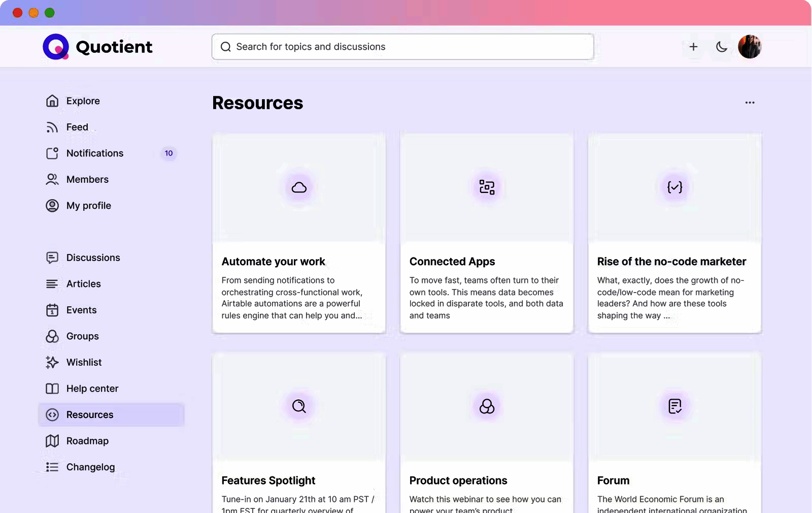Open the Rise of the no-code marketer article
The image size is (812, 513).
click(x=671, y=261)
